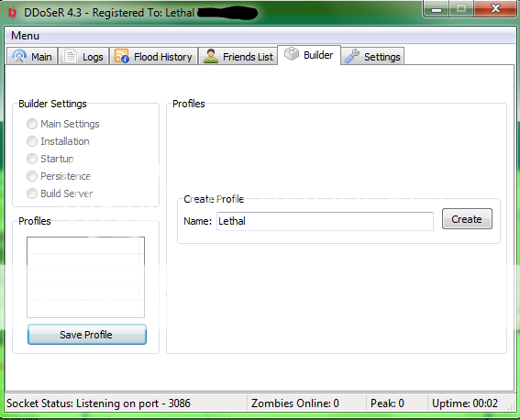The height and width of the screenshot is (420, 520).
Task: Open the Menu item in menu bar
Action: [x=25, y=36]
